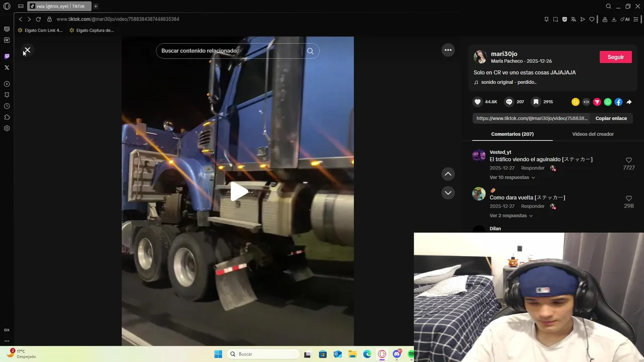Reload the page
The width and height of the screenshot is (644, 362).
click(x=38, y=19)
